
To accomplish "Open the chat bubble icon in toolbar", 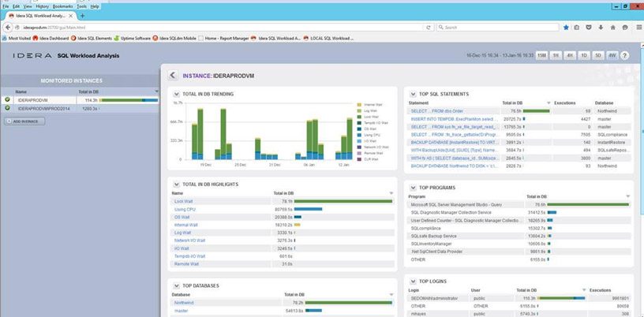I will pyautogui.click(x=625, y=28).
